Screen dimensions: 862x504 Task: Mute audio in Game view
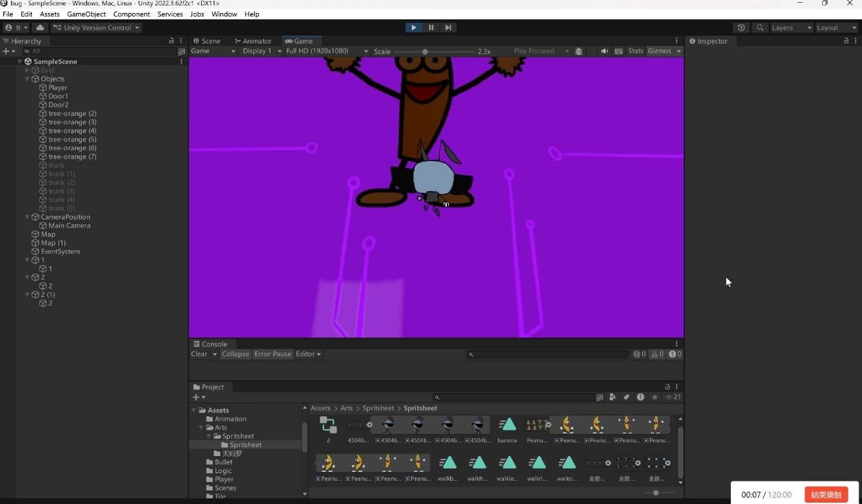(605, 51)
